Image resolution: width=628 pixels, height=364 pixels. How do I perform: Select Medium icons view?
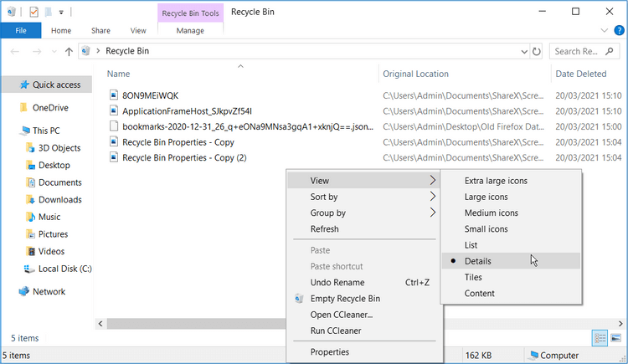[511, 213]
